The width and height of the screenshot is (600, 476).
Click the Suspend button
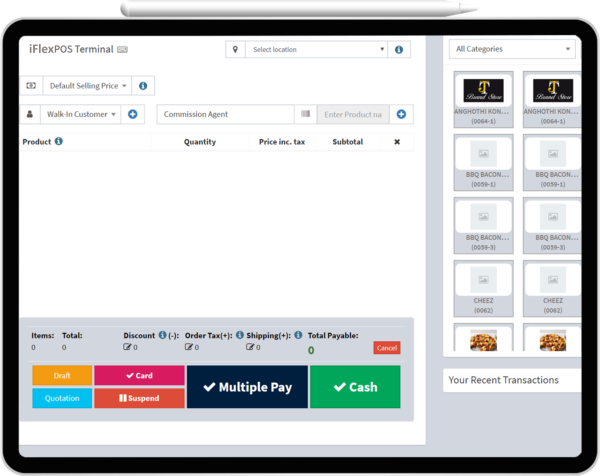click(139, 398)
